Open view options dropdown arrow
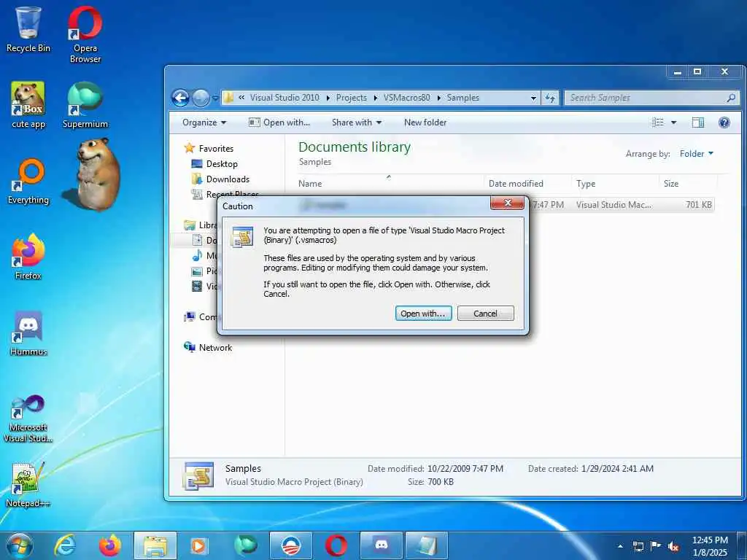The image size is (747, 560). pos(673,122)
